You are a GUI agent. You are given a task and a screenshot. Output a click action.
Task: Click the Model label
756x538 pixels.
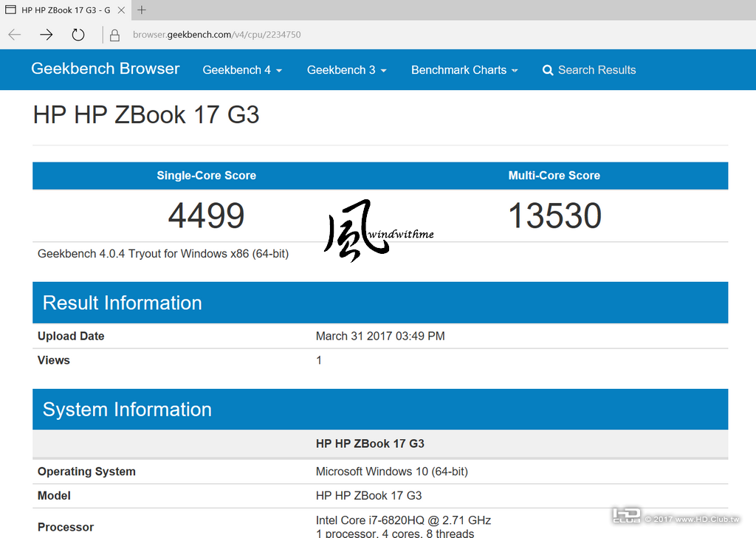pyautogui.click(x=54, y=496)
